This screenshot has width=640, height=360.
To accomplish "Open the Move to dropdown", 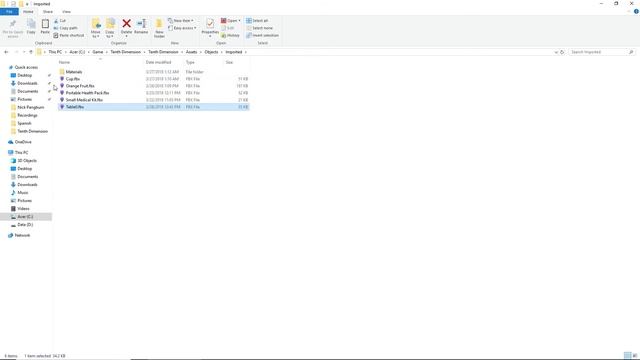I will [96, 28].
